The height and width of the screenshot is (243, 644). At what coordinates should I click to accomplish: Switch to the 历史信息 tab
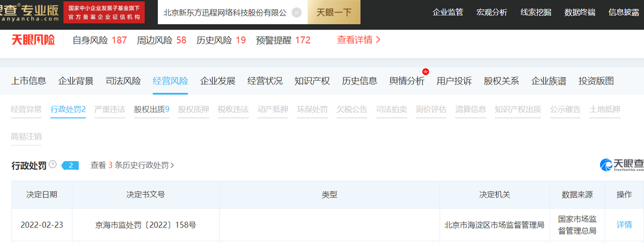[360, 81]
